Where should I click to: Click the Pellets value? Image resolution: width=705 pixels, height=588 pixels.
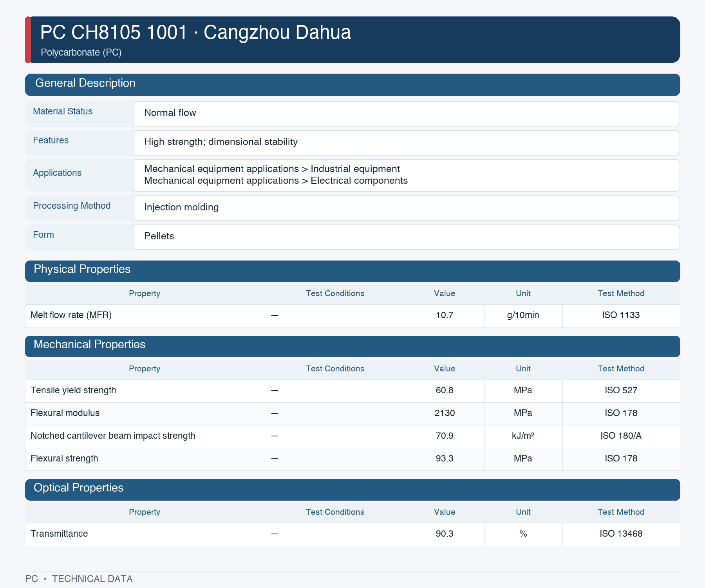(x=159, y=236)
